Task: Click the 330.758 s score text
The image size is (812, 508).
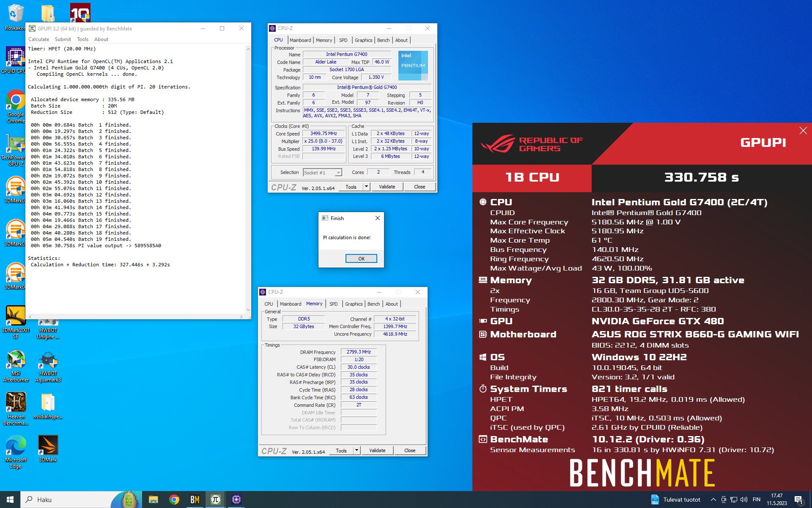Action: (702, 177)
